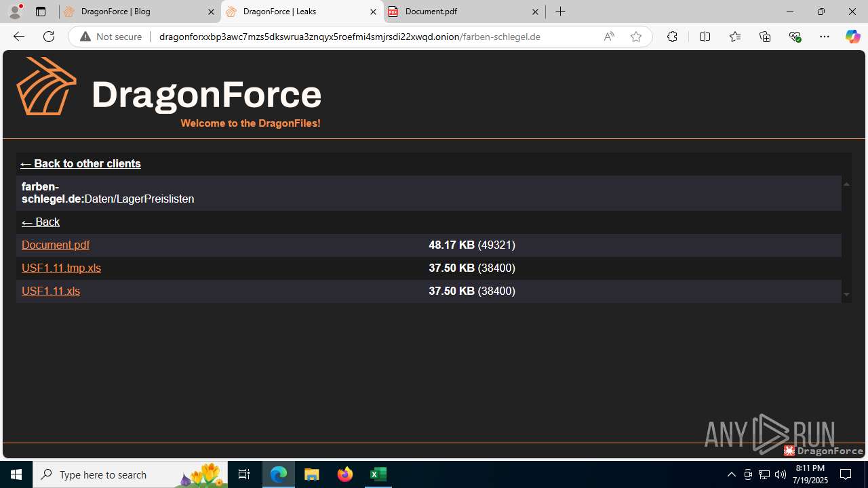
Task: Click the DragonForce logo image
Action: (x=169, y=87)
